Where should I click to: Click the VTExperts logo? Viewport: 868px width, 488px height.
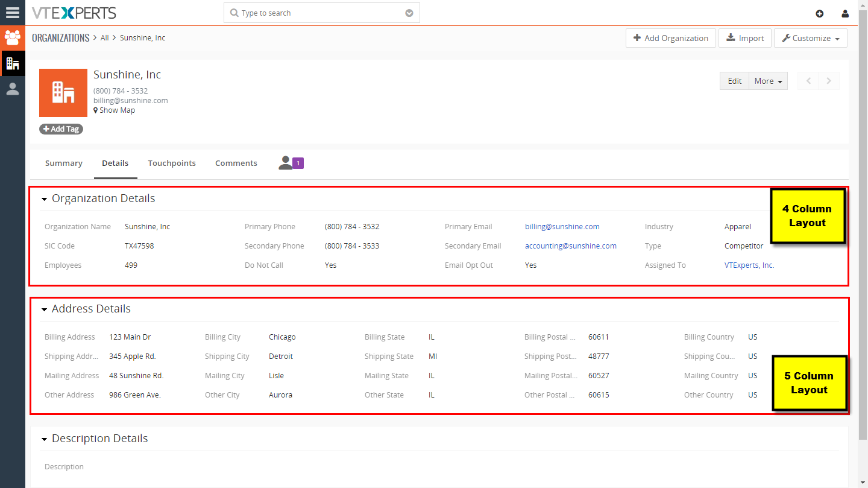click(74, 13)
